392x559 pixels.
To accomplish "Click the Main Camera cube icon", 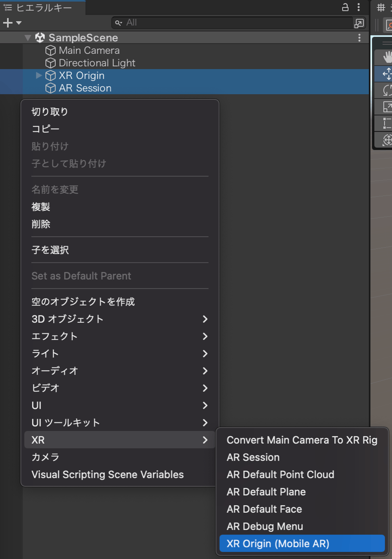I will coord(51,50).
